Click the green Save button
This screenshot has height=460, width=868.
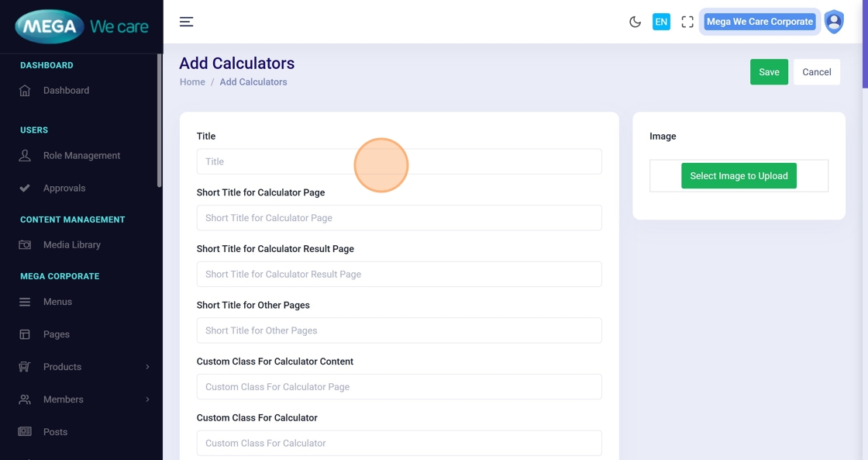point(769,72)
